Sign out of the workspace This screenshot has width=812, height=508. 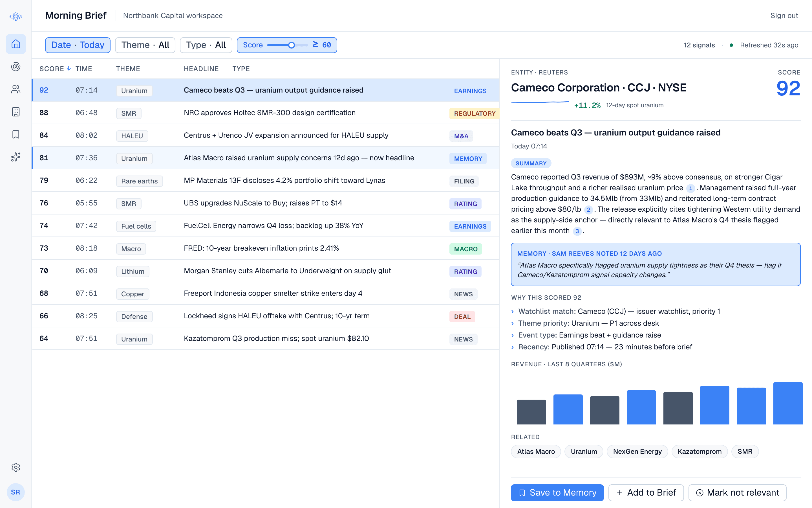coord(784,16)
